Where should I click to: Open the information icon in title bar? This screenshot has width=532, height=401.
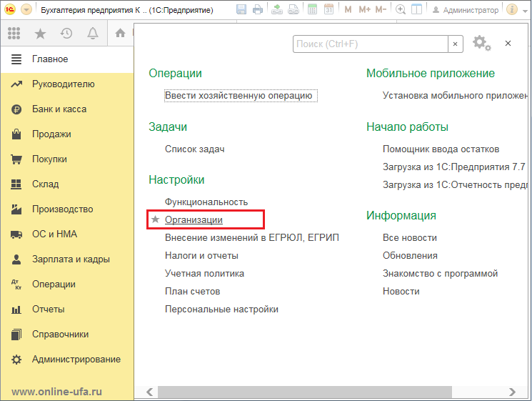(511, 9)
